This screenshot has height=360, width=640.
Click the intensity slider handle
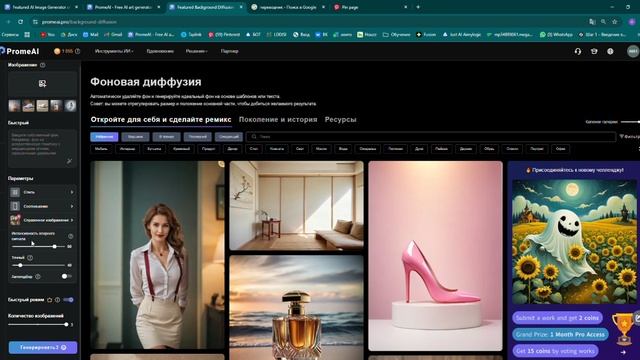pyautogui.click(x=55, y=247)
